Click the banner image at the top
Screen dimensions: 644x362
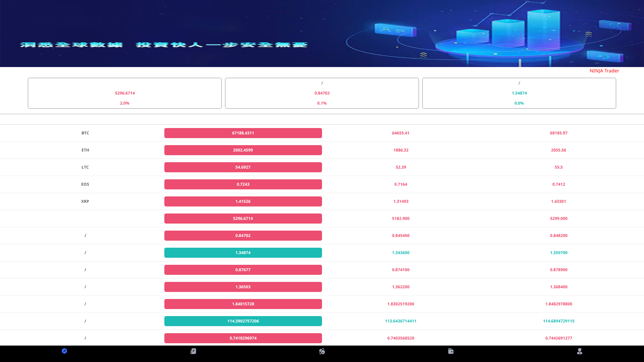pyautogui.click(x=322, y=34)
